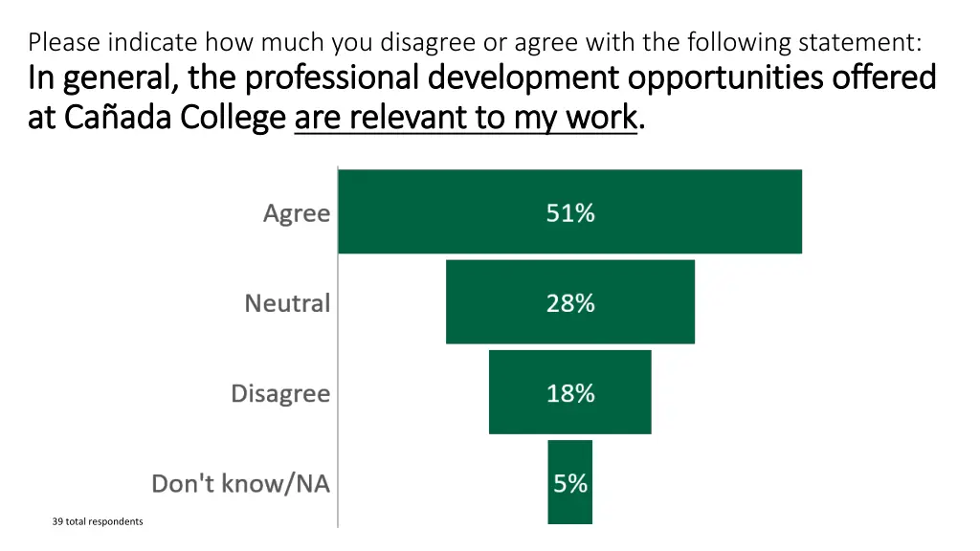The height and width of the screenshot is (551, 980).
Task: Select the 18% data label
Action: [570, 393]
